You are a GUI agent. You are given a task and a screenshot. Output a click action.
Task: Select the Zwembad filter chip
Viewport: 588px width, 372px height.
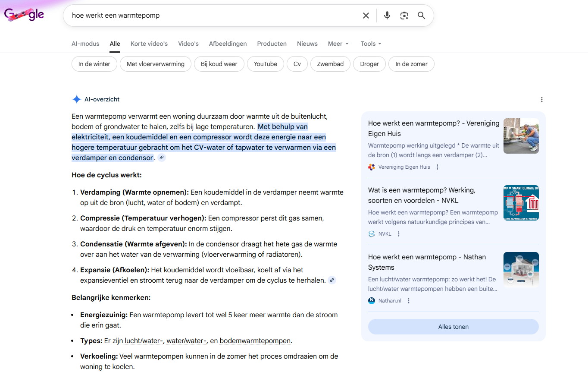click(x=330, y=63)
